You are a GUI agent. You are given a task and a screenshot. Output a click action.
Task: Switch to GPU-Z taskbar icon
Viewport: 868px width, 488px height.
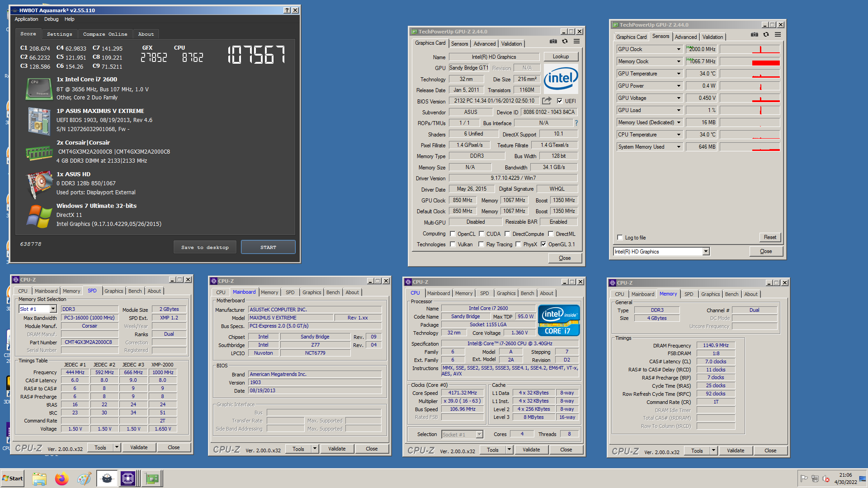pos(152,479)
